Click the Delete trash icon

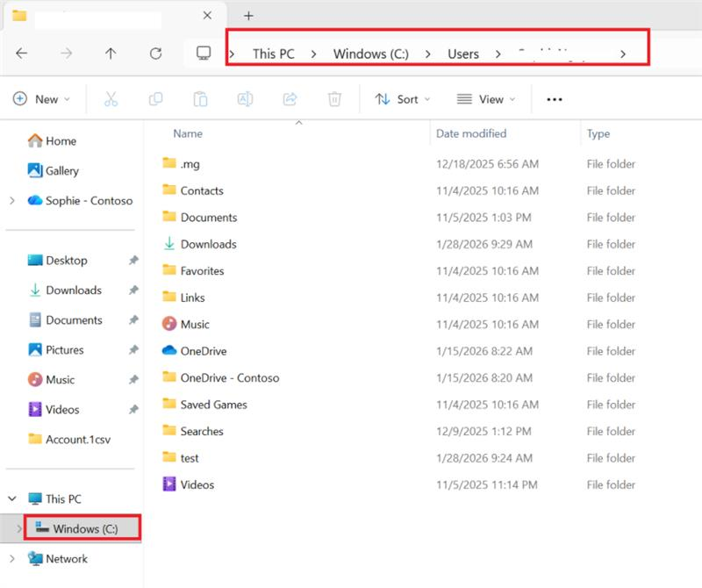click(334, 99)
